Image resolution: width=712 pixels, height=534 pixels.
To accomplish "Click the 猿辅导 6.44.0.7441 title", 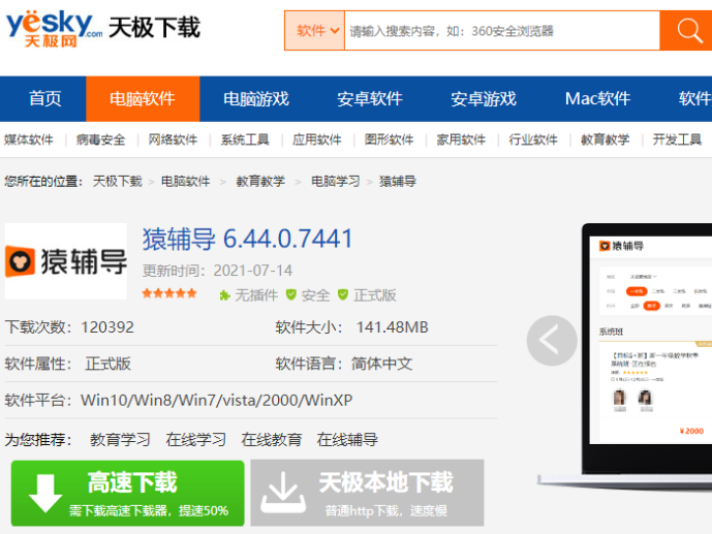I will pyautogui.click(x=247, y=239).
